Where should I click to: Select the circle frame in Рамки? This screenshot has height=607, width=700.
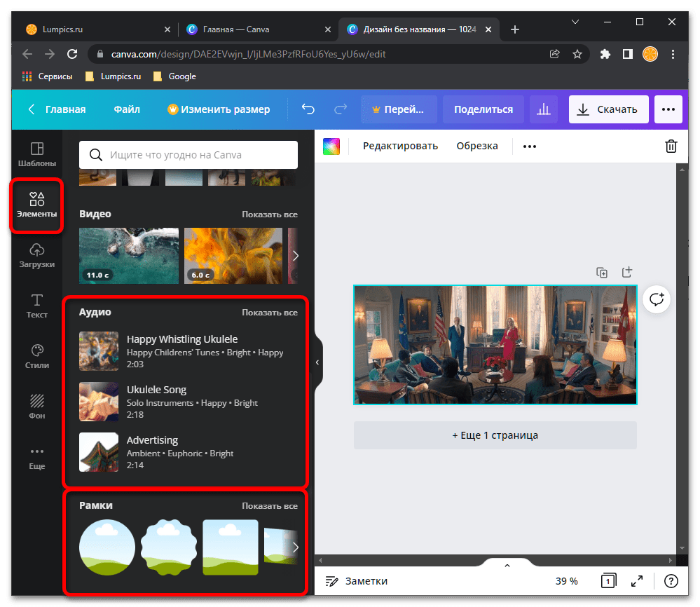click(107, 547)
